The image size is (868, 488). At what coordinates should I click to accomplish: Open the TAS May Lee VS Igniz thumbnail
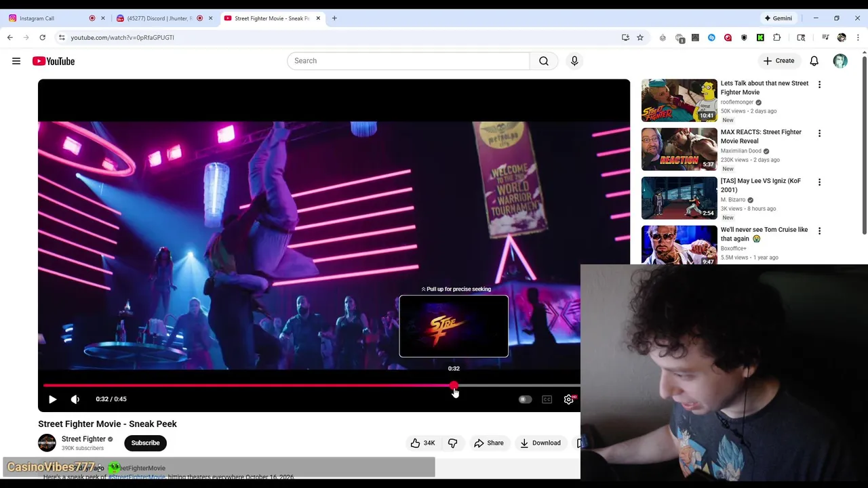(x=679, y=198)
